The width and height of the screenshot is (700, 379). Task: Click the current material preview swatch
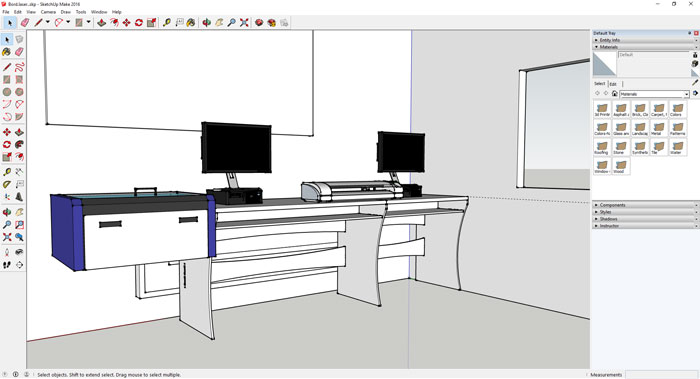point(604,64)
